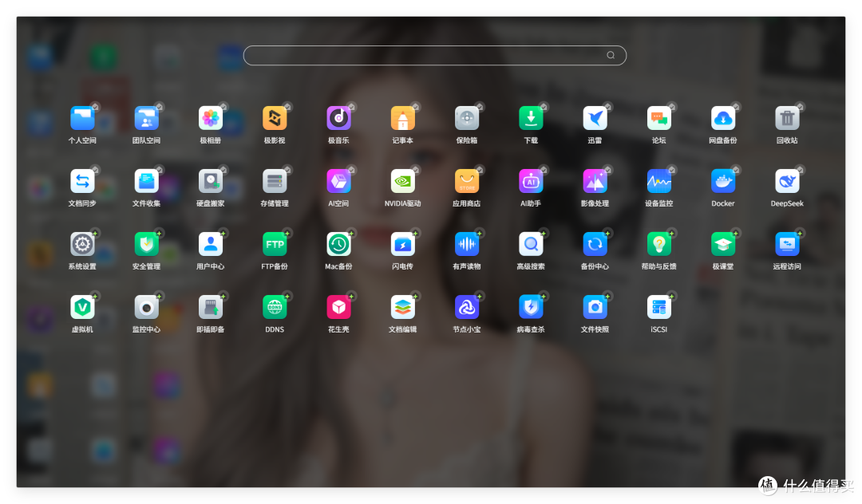Open 病毒查杀 antivirus app

pos(531,308)
